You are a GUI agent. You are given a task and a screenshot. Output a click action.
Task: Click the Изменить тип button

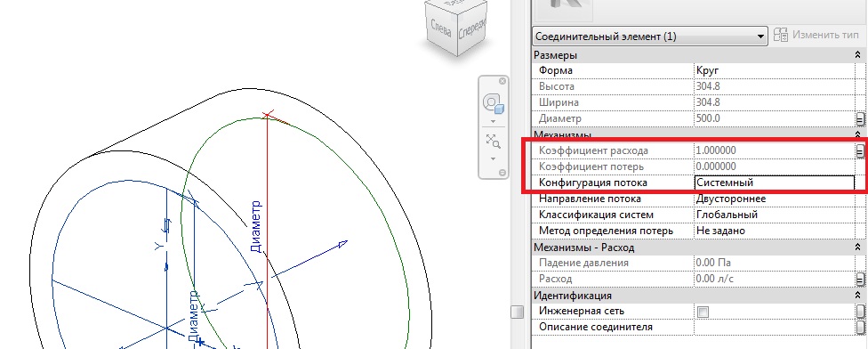tap(816, 35)
